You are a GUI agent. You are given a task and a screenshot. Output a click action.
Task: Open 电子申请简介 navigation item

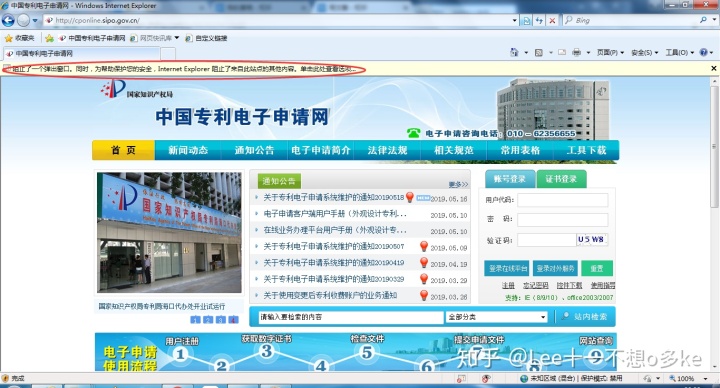[x=321, y=150]
